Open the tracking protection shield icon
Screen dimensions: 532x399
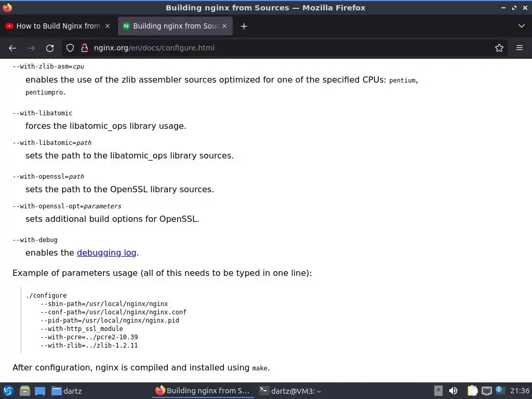(70, 48)
